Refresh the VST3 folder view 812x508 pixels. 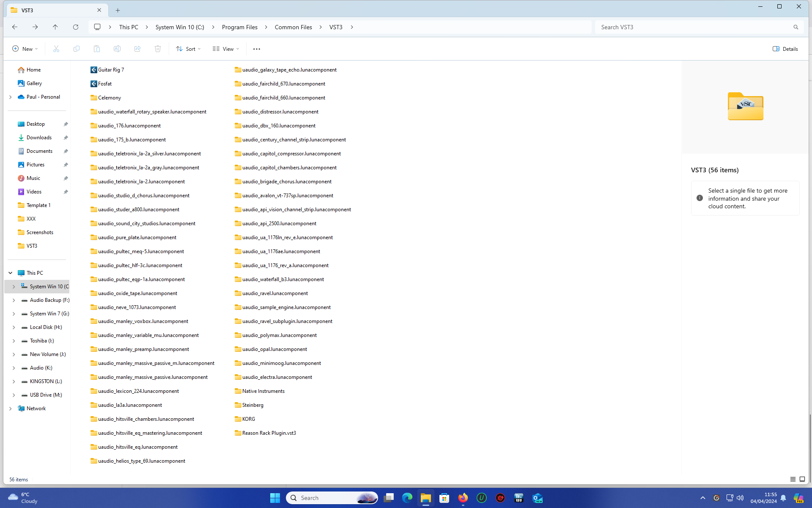coord(76,27)
